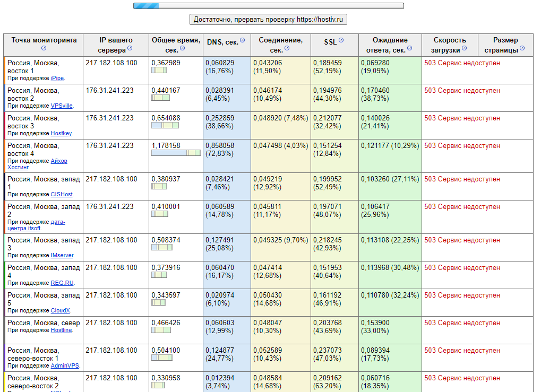Click help icon beside Соединение header

[x=287, y=48]
